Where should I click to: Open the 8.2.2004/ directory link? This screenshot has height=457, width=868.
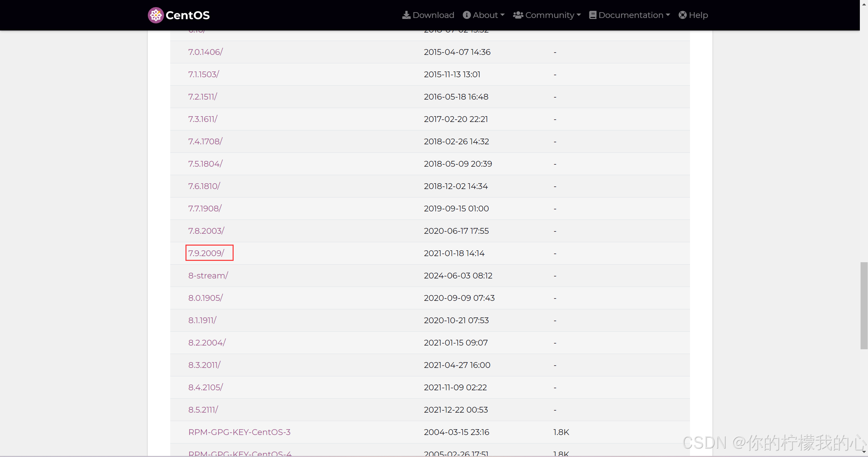point(207,342)
